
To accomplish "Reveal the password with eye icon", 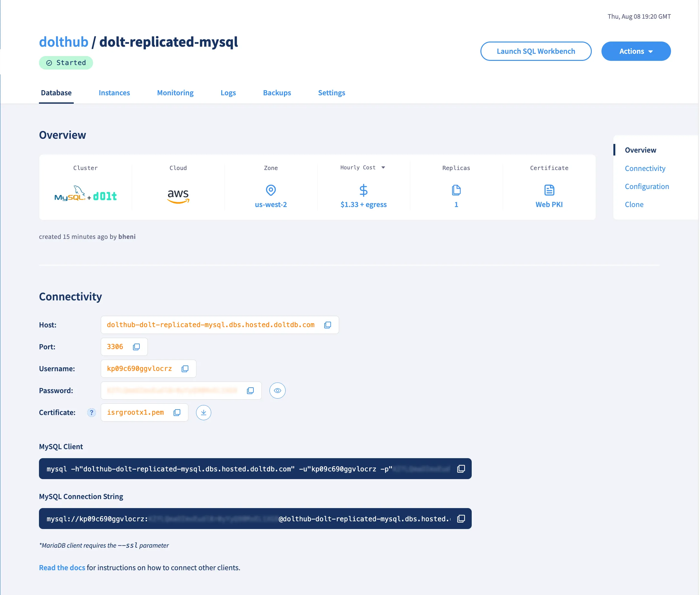I will (277, 391).
